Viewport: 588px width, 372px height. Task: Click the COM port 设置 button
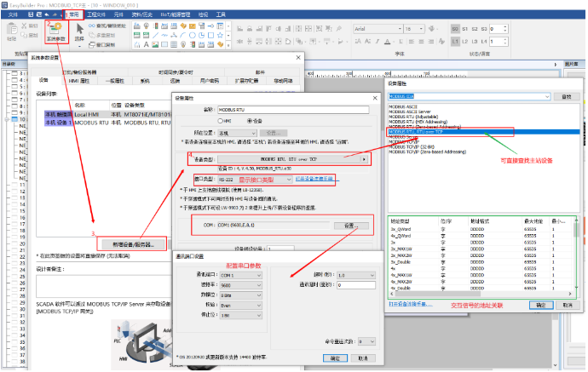(349, 226)
